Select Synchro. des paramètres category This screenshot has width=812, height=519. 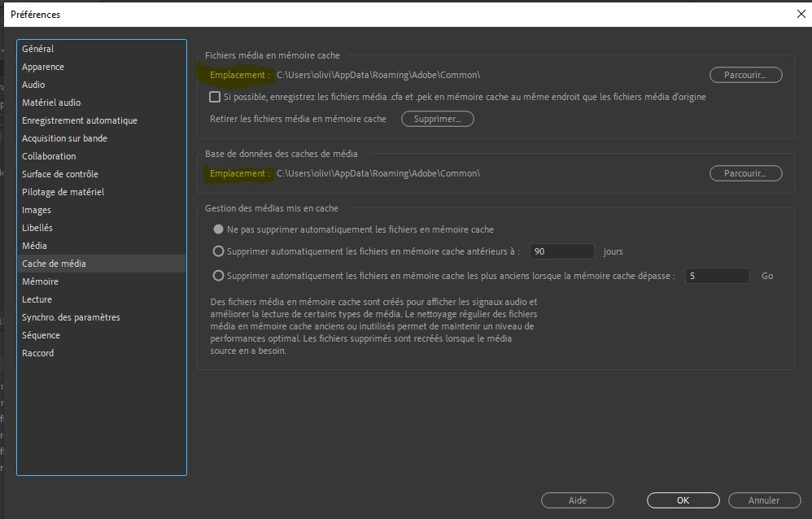click(71, 317)
